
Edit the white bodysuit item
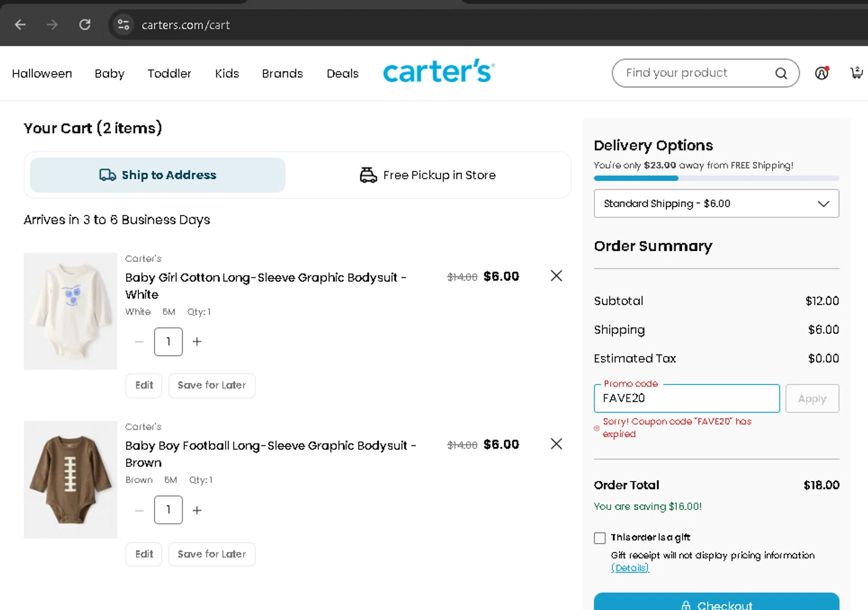(x=144, y=386)
